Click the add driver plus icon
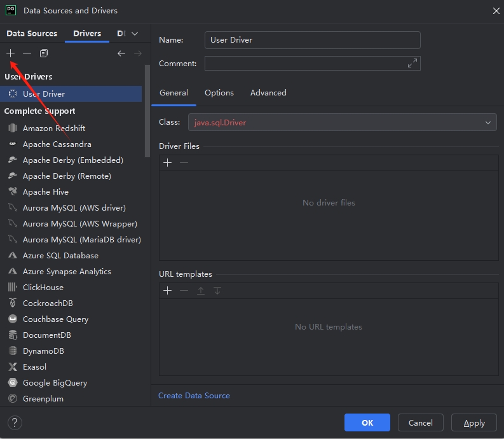This screenshot has height=439, width=504. [x=11, y=53]
